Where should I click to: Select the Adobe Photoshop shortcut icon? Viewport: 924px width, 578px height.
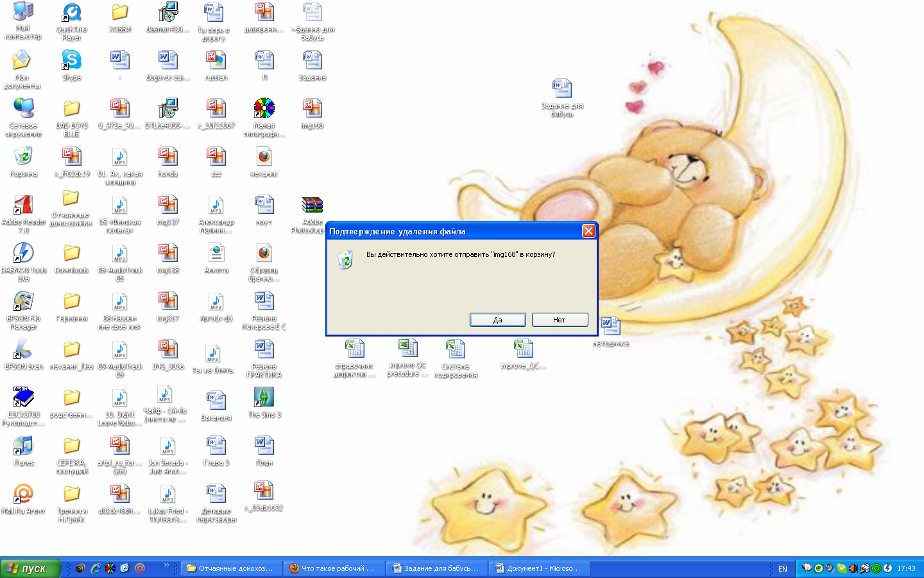(x=311, y=215)
